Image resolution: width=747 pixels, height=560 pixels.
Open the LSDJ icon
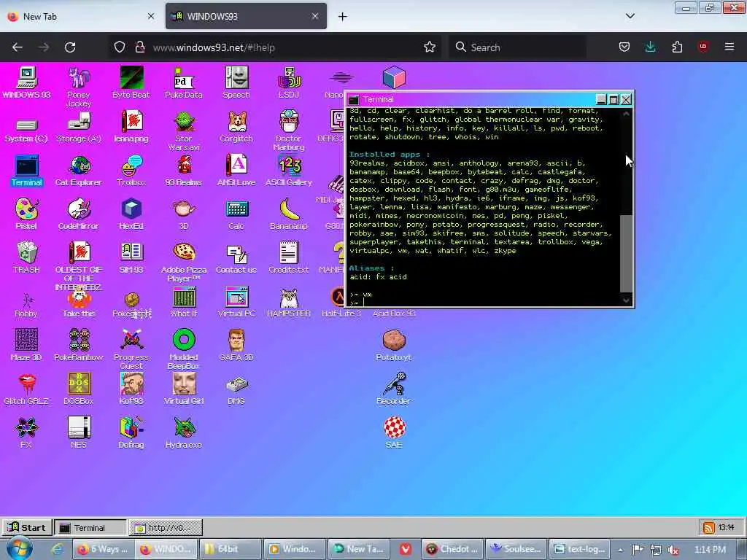coord(289,82)
